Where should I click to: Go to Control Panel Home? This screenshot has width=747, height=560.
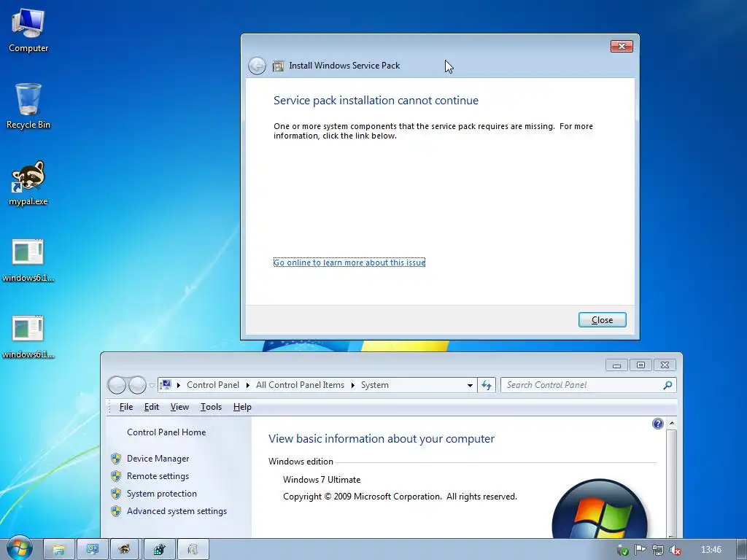tap(166, 432)
